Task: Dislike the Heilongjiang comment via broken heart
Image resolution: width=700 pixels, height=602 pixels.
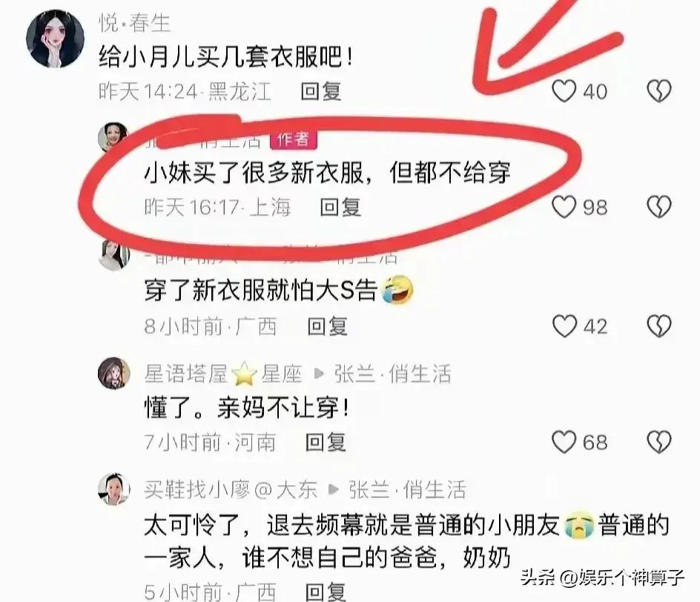Action: 659,91
